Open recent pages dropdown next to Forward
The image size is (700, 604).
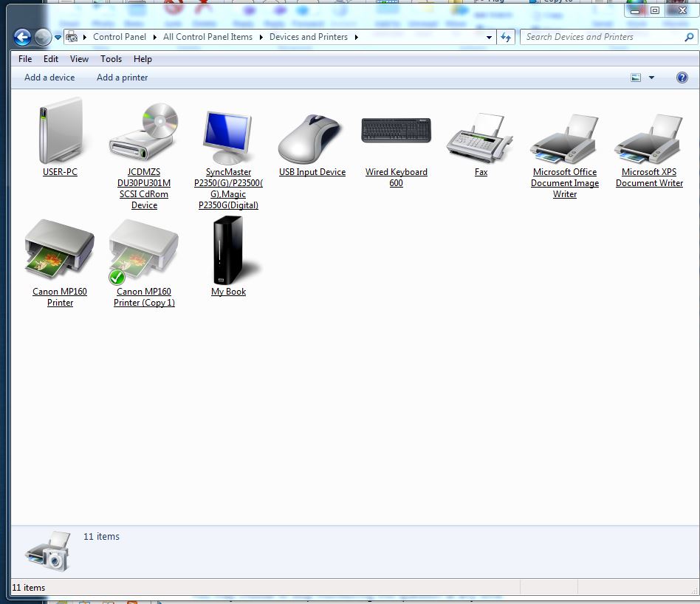pyautogui.click(x=58, y=38)
